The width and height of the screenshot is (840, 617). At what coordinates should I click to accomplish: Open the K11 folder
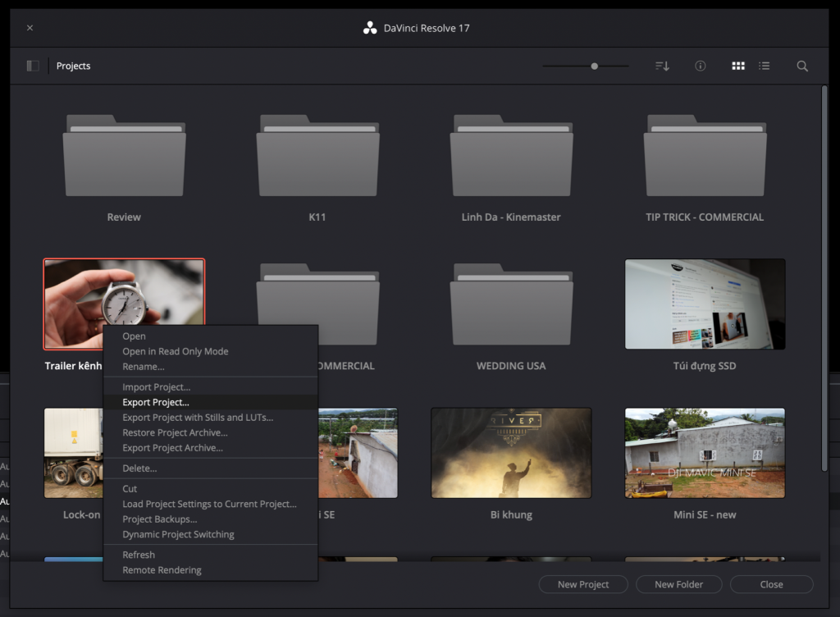pos(317,156)
